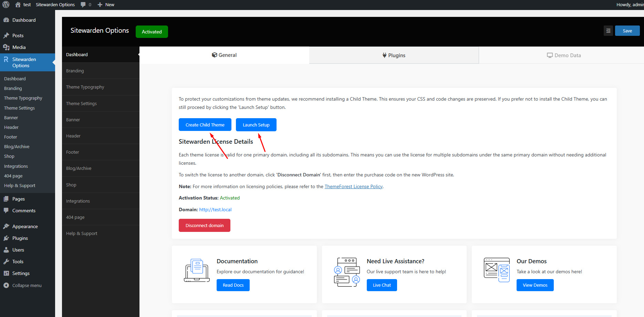The width and height of the screenshot is (644, 317).
Task: Select Dashboard in the dark options panel
Action: (101, 54)
